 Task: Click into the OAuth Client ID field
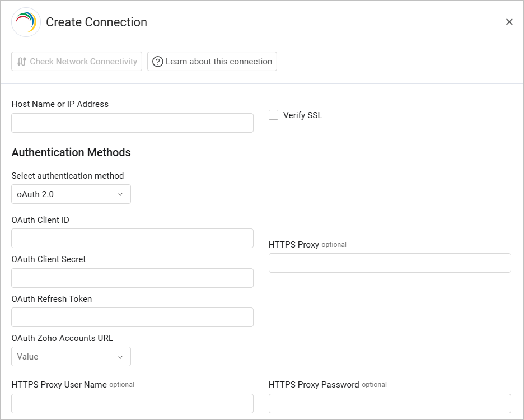(132, 239)
